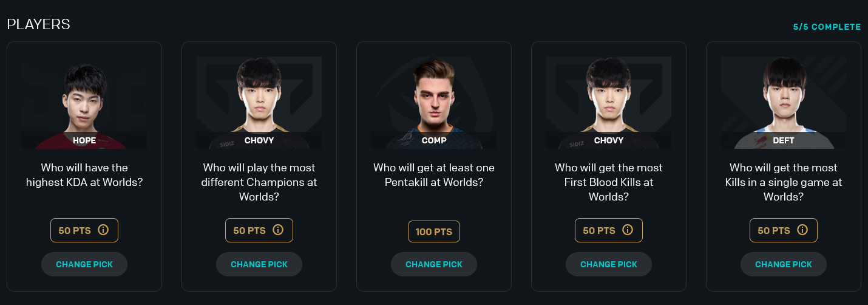Click the DEFT name label
Screen dimensions: 868x305
tap(784, 140)
